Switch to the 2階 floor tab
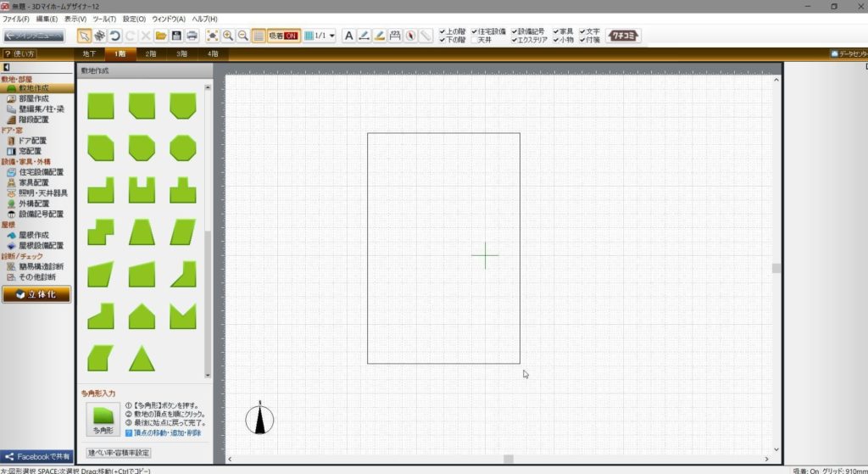 (x=150, y=53)
